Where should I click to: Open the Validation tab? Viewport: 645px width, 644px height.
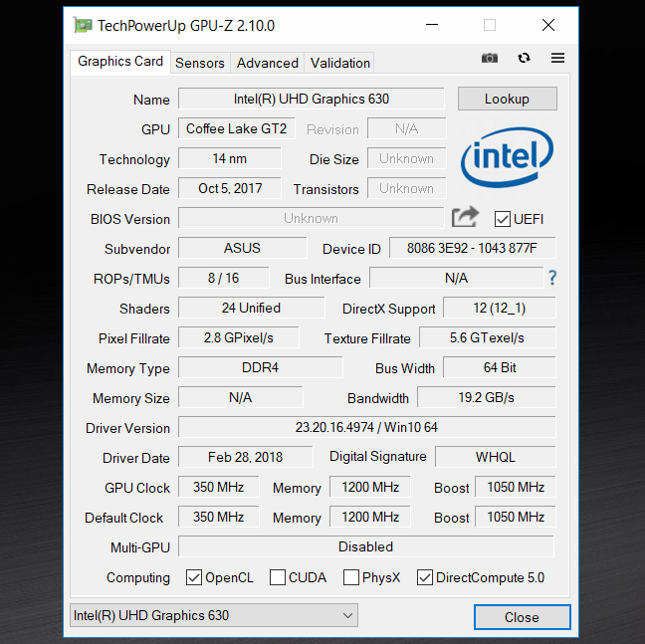click(x=339, y=63)
